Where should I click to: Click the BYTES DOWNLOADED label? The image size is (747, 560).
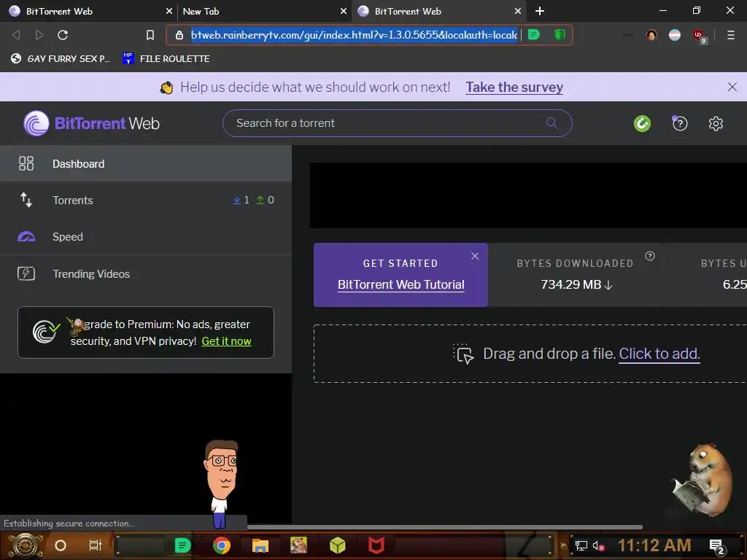pyautogui.click(x=575, y=263)
